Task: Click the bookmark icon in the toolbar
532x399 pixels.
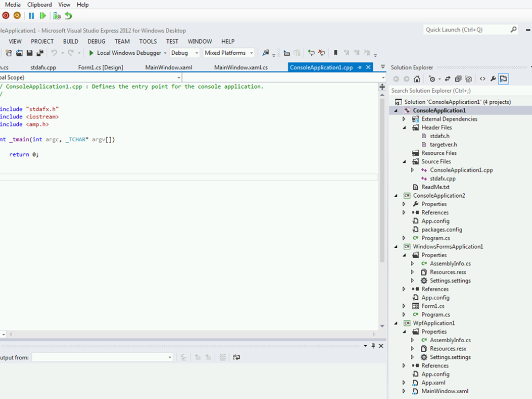Action: tap(335, 53)
